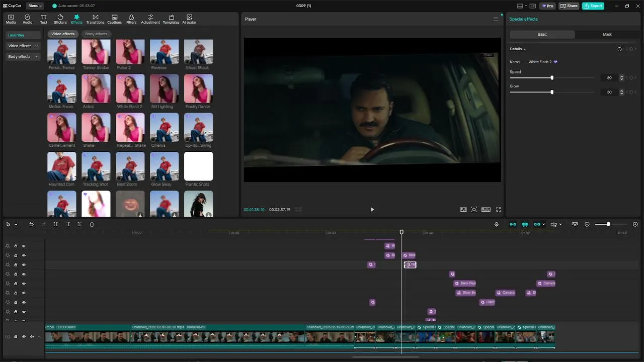Open the Media panel
This screenshot has height=362, width=644.
tap(11, 19)
